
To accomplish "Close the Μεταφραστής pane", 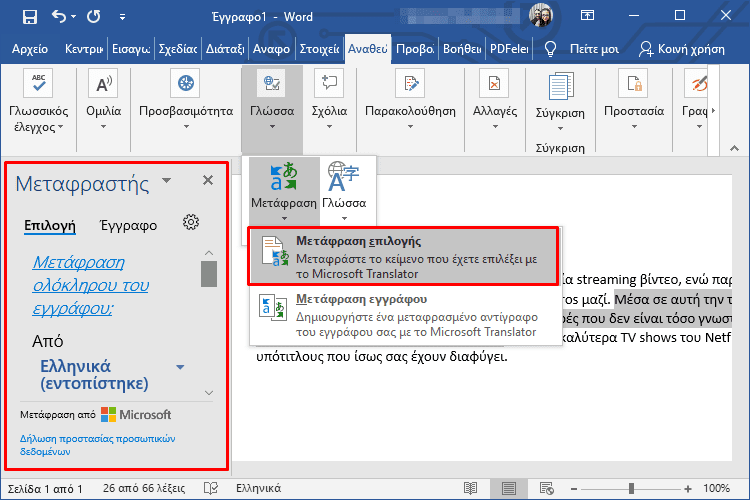I will (208, 180).
